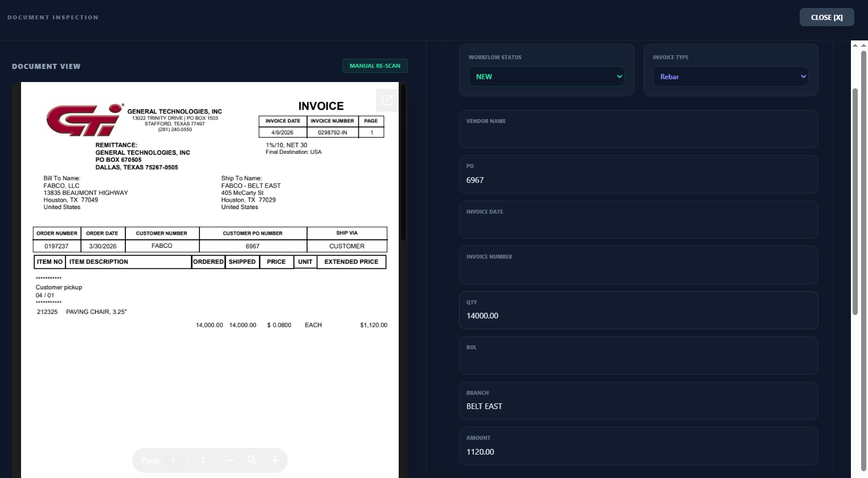
Task: Click customer PO number 6967 in invoice table
Action: pos(252,246)
